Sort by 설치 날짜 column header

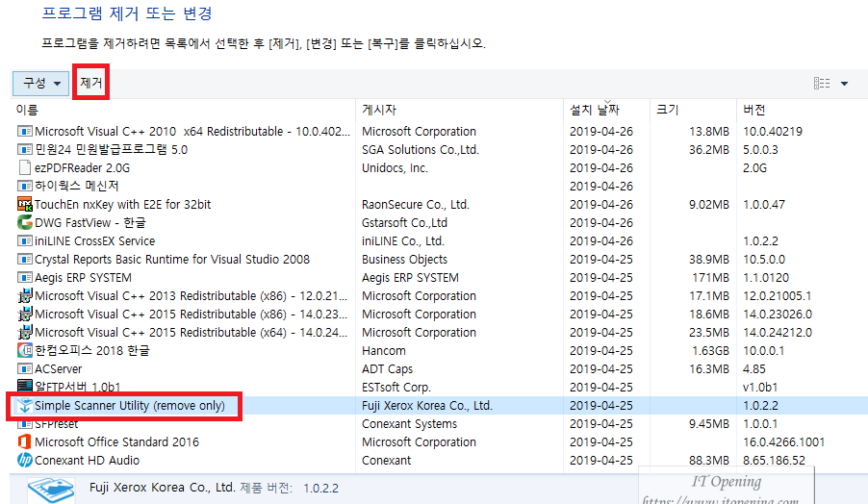click(x=594, y=110)
